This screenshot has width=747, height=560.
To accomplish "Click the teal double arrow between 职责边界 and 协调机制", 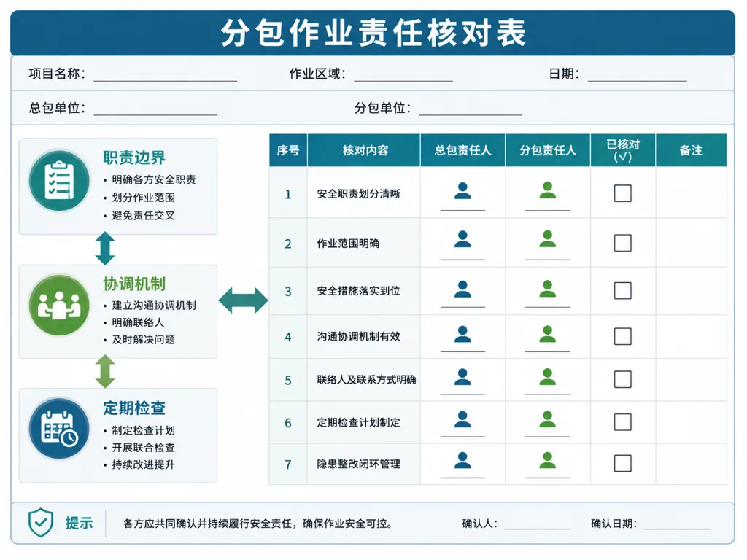I will [x=105, y=248].
